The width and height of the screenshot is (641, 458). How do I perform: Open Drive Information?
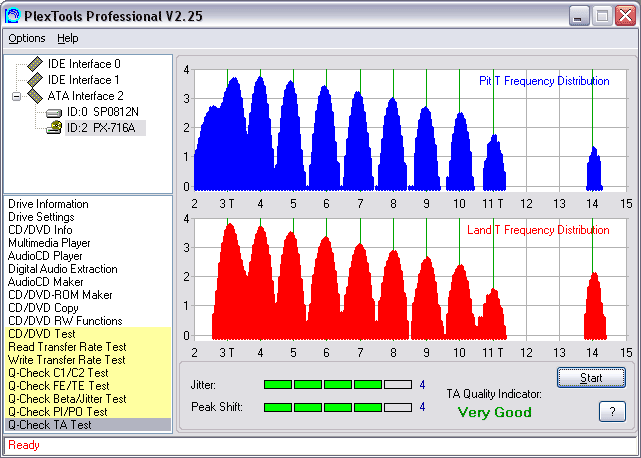click(x=48, y=204)
